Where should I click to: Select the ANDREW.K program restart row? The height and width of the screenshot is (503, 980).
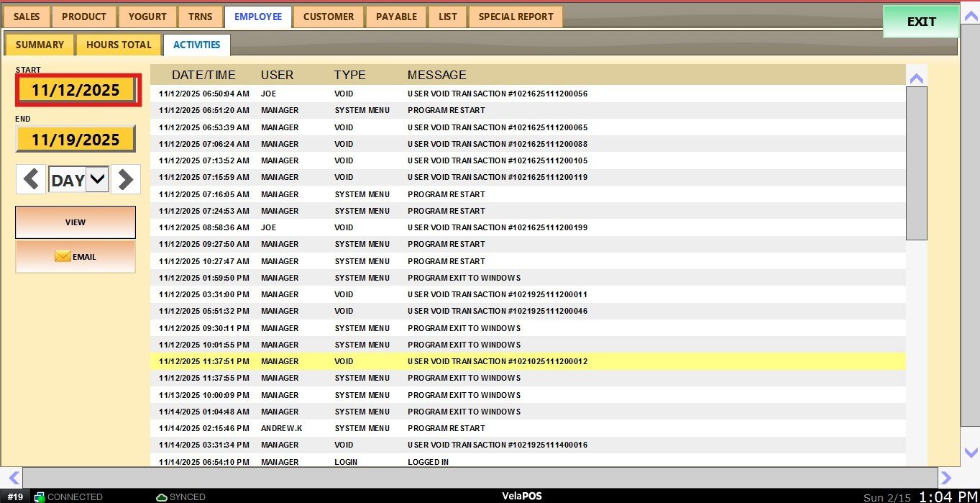tap(496, 428)
